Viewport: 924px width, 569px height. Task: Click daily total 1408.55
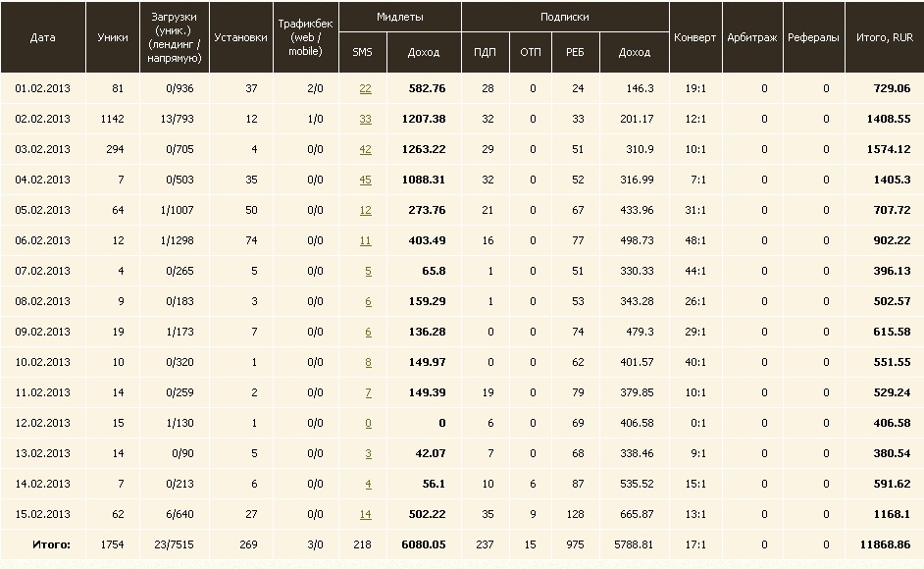click(889, 119)
